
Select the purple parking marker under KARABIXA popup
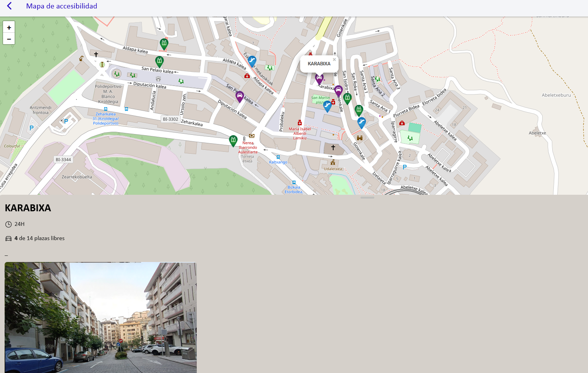(x=319, y=79)
